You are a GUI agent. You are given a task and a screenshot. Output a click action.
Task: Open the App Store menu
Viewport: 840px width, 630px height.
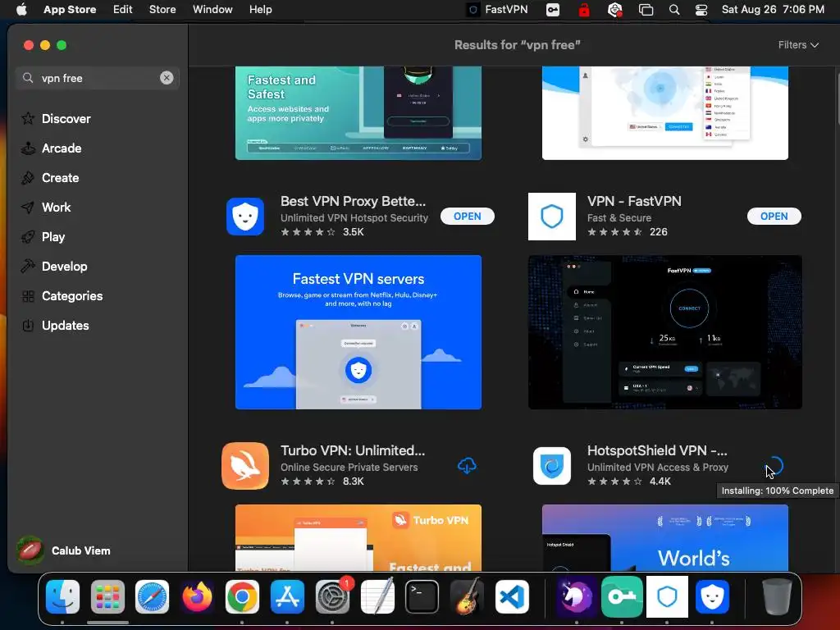(70, 9)
